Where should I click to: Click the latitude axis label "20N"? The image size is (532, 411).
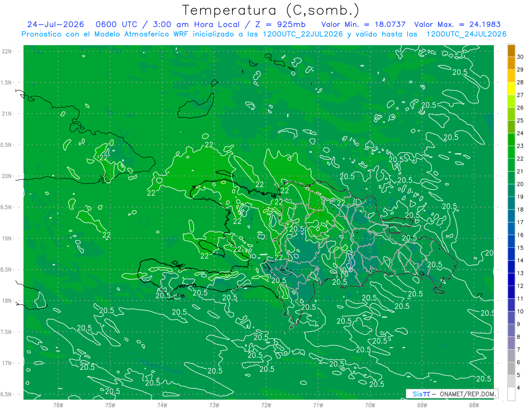[x=7, y=176]
